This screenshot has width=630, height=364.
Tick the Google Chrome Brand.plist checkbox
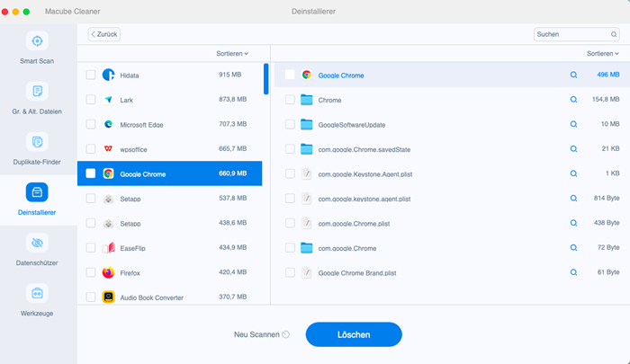(290, 272)
